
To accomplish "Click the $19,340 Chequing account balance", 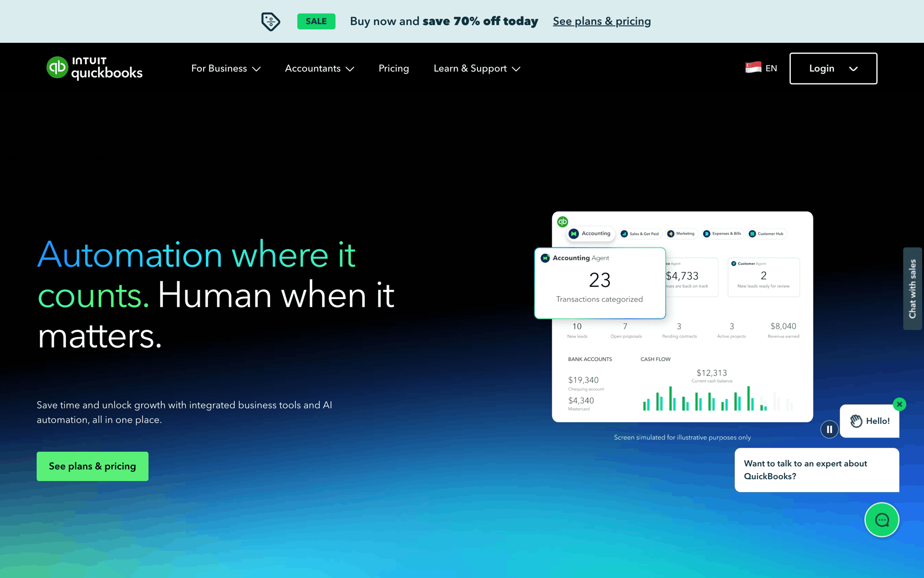I will (x=586, y=383).
